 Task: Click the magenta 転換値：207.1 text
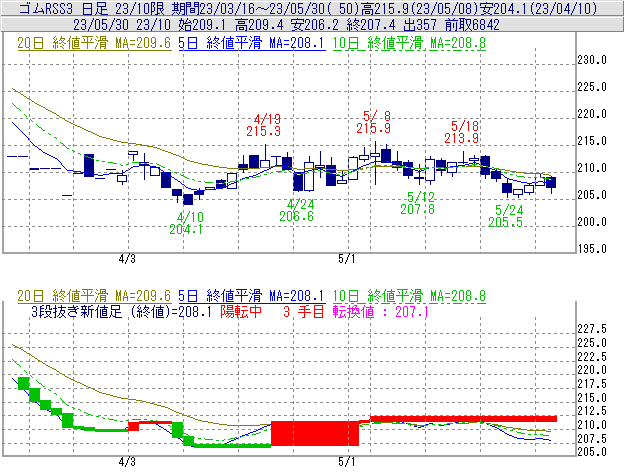click(x=380, y=311)
